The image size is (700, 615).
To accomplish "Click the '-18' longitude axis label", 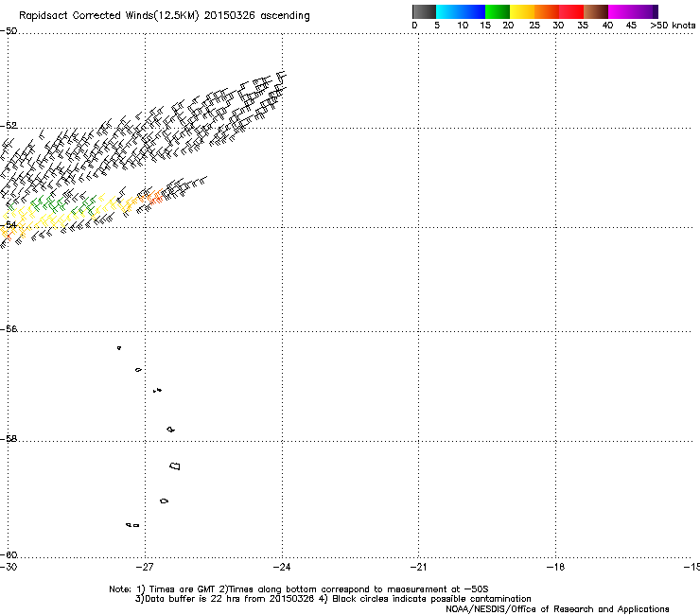I will (555, 567).
